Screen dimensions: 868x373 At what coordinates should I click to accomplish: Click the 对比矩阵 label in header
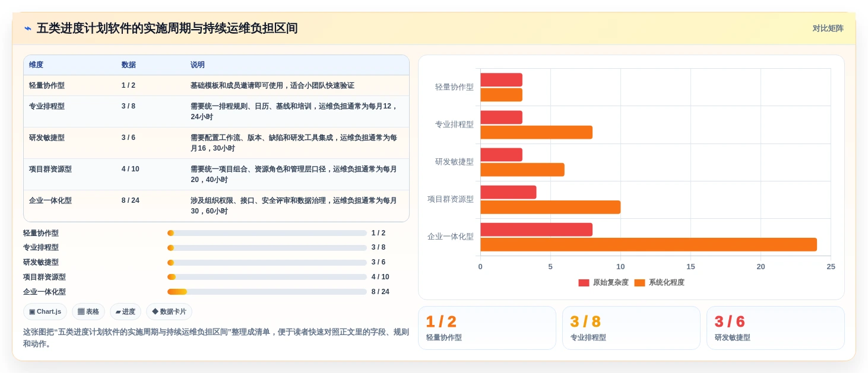(828, 28)
